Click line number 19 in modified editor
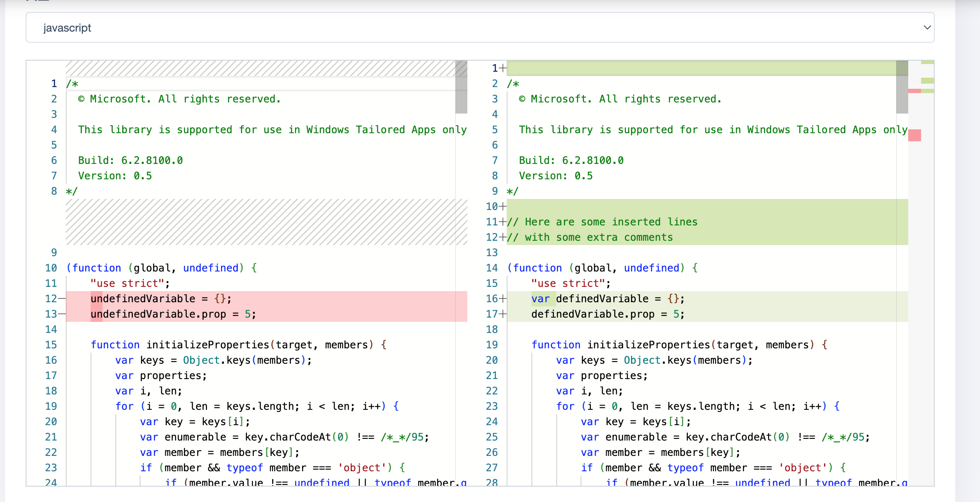Image resolution: width=980 pixels, height=502 pixels. pos(492,345)
